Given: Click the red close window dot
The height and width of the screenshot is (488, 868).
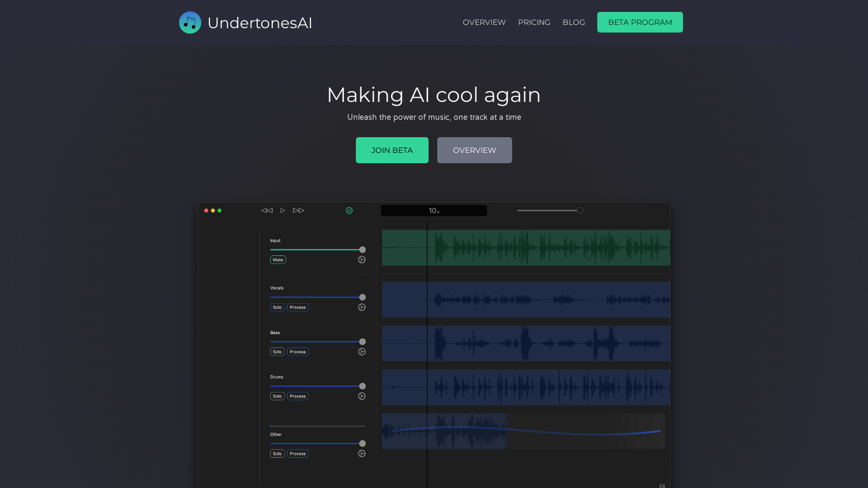Looking at the screenshot, I should [206, 210].
